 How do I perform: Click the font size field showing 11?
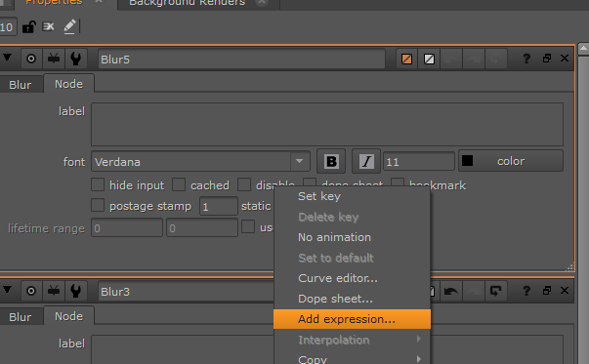coord(419,162)
